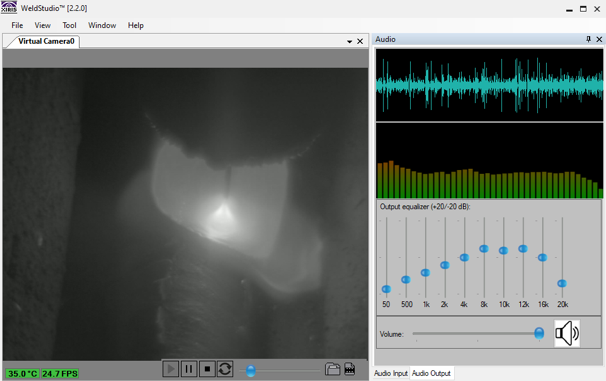Pause the video playback
606x381 pixels.
(x=189, y=369)
